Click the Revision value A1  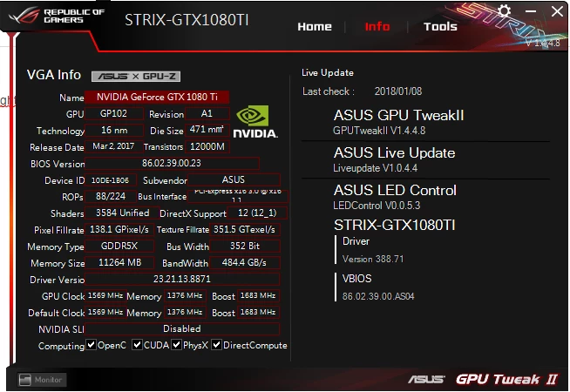tap(207, 114)
